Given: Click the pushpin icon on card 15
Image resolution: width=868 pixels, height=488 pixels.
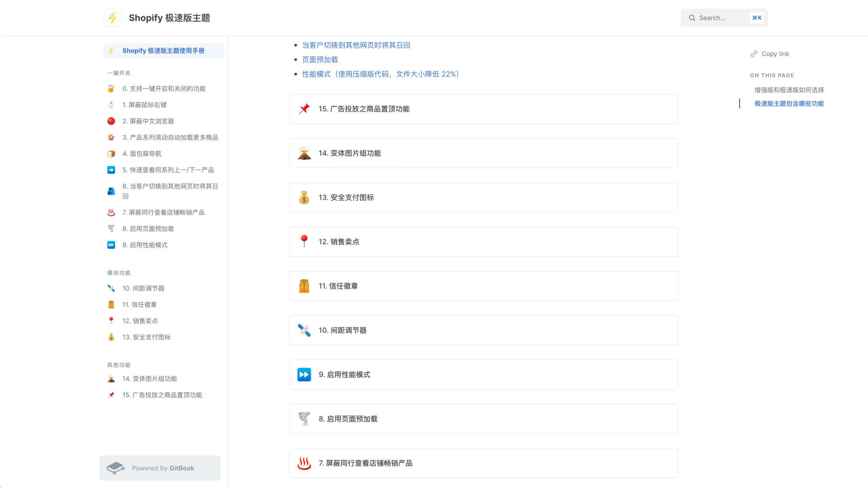Looking at the screenshot, I should click(304, 109).
